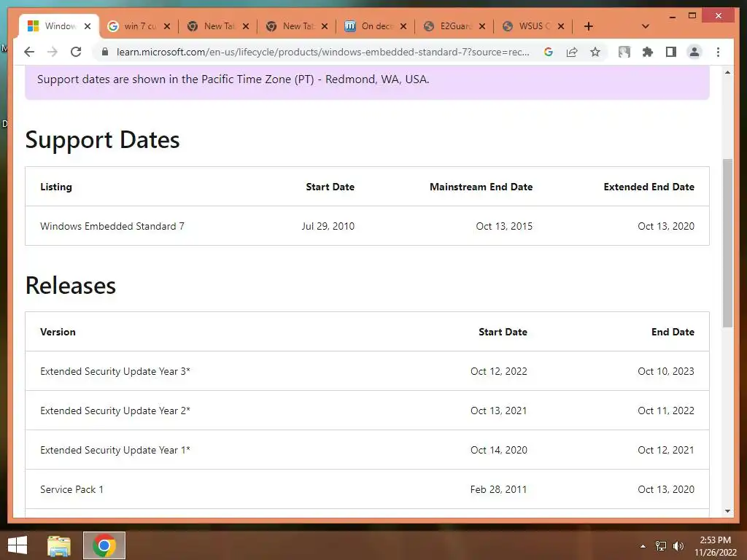747x560 pixels.
Task: Go forward with the forward arrow
Action: pos(53,52)
